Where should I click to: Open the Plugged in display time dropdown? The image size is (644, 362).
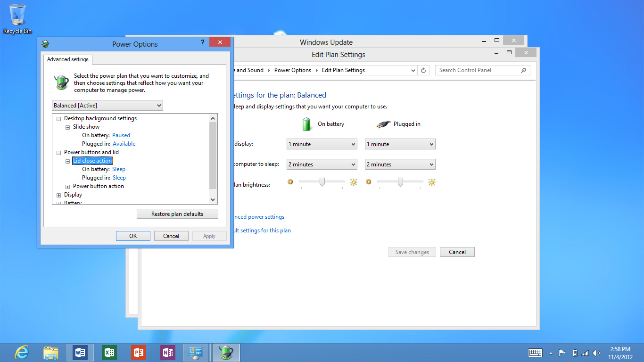click(400, 144)
